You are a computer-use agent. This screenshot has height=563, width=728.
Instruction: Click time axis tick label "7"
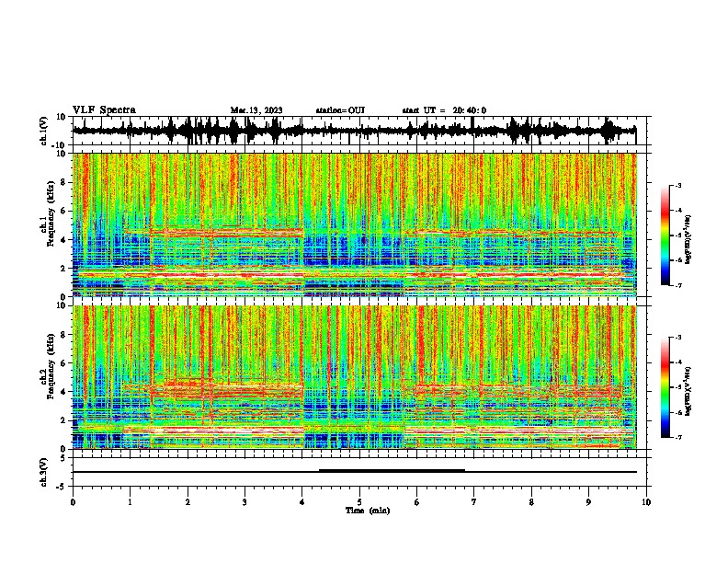click(474, 502)
